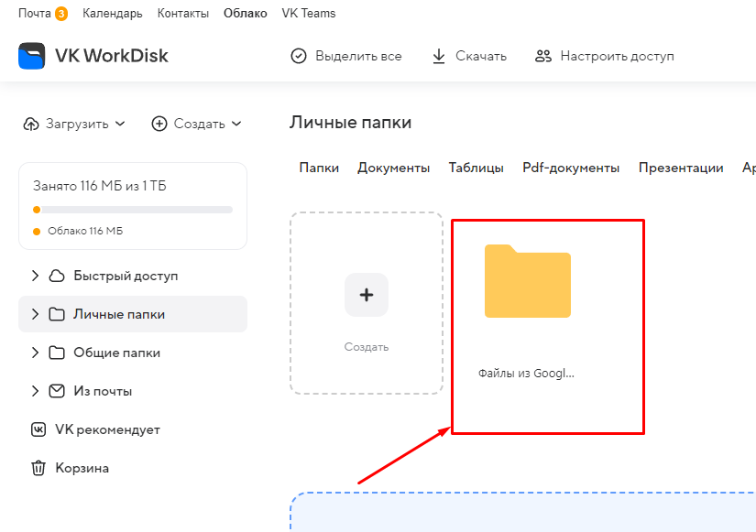
Task: Open Calendar from the top navigation
Action: coord(112,14)
